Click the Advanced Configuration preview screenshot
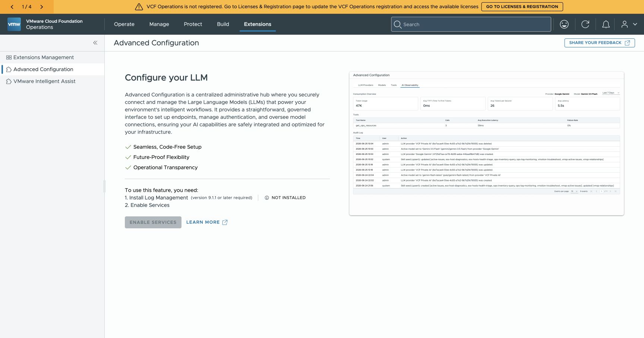The image size is (644, 338). click(x=486, y=144)
